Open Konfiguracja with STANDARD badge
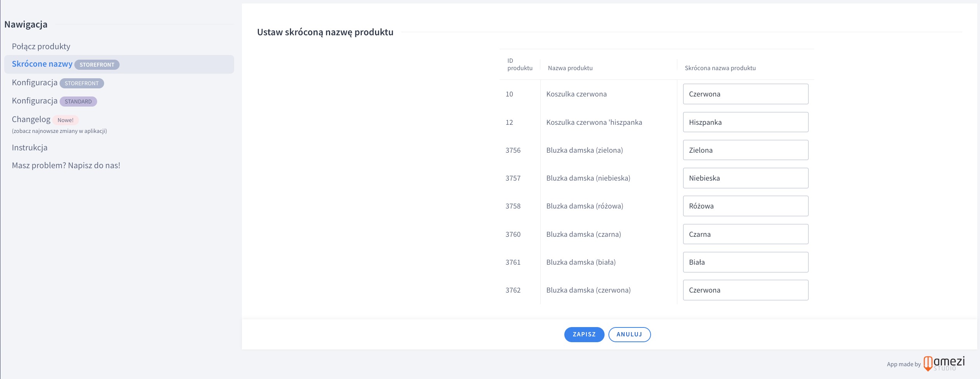This screenshot has width=980, height=379. 35,101
